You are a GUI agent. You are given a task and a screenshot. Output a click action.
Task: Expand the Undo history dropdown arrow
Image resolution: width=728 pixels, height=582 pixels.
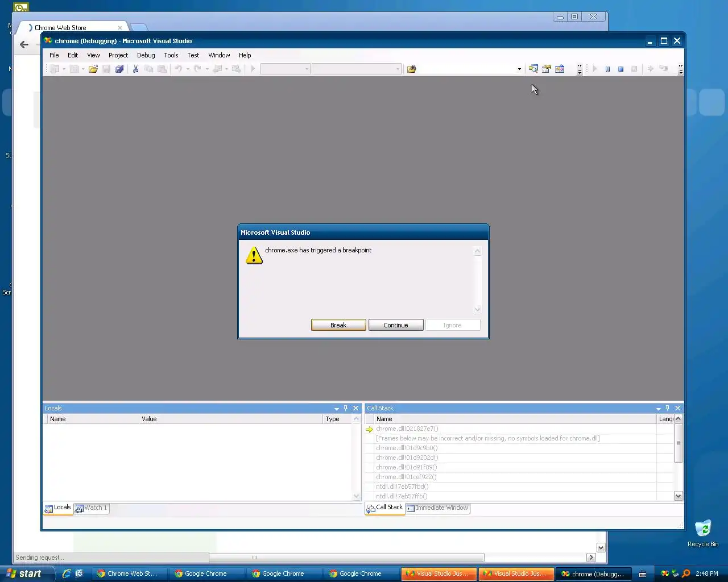[x=188, y=69]
